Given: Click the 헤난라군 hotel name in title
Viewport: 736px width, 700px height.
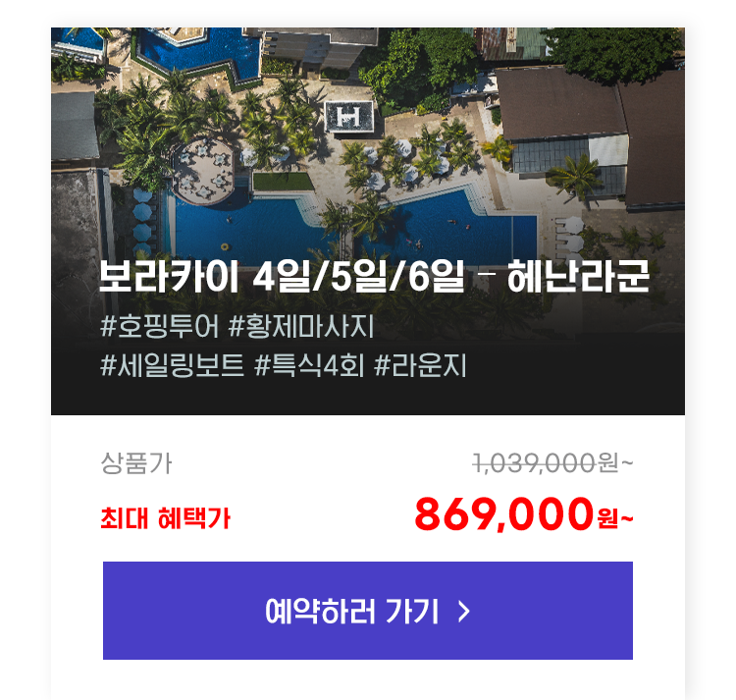Looking at the screenshot, I should [x=578, y=276].
